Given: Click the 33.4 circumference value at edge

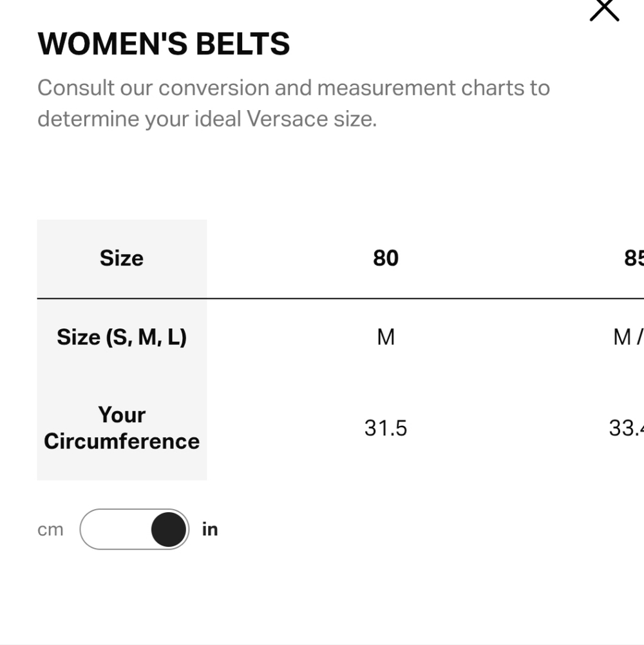Looking at the screenshot, I should 627,428.
